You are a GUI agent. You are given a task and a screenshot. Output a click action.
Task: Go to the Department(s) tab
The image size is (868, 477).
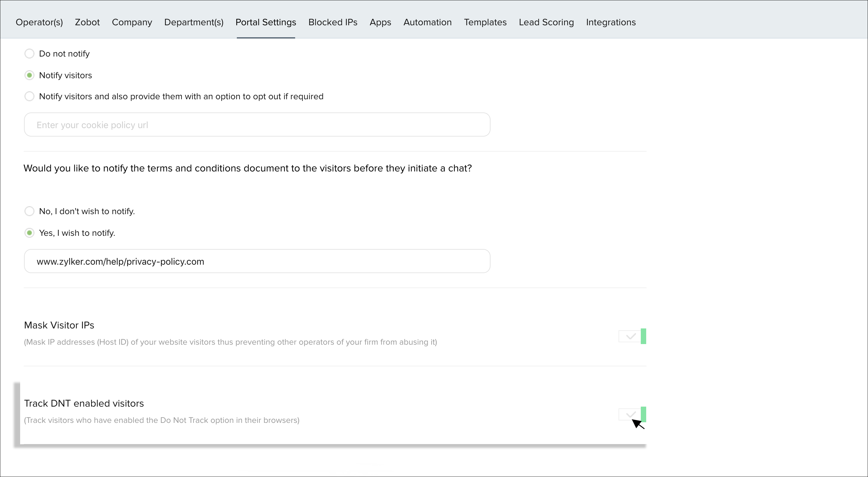(194, 22)
